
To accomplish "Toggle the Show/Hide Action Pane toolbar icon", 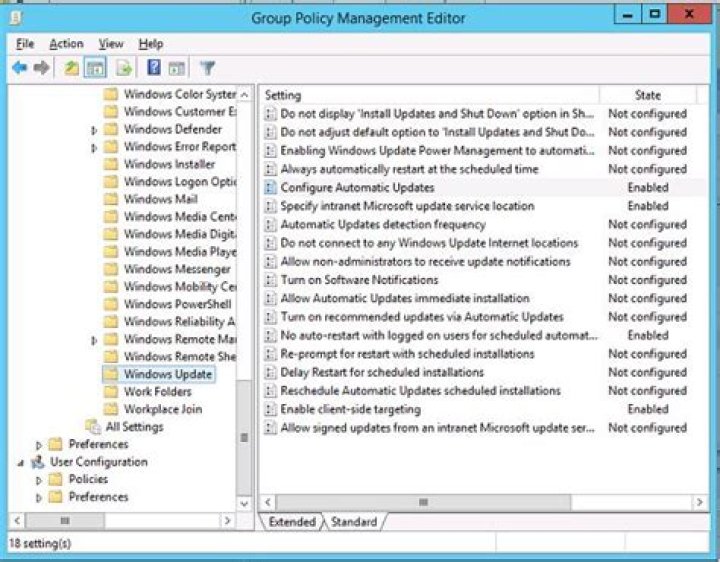I will click(x=177, y=68).
